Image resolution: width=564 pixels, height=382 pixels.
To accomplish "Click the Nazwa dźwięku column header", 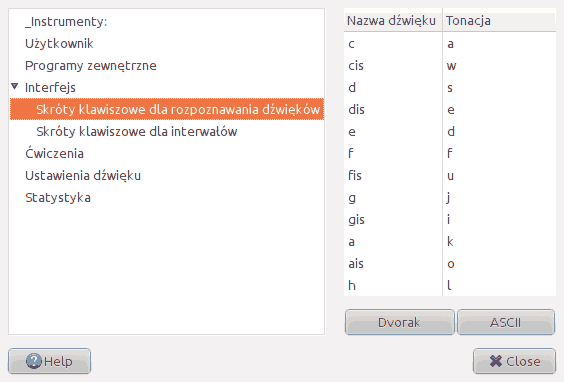I will coord(393,21).
